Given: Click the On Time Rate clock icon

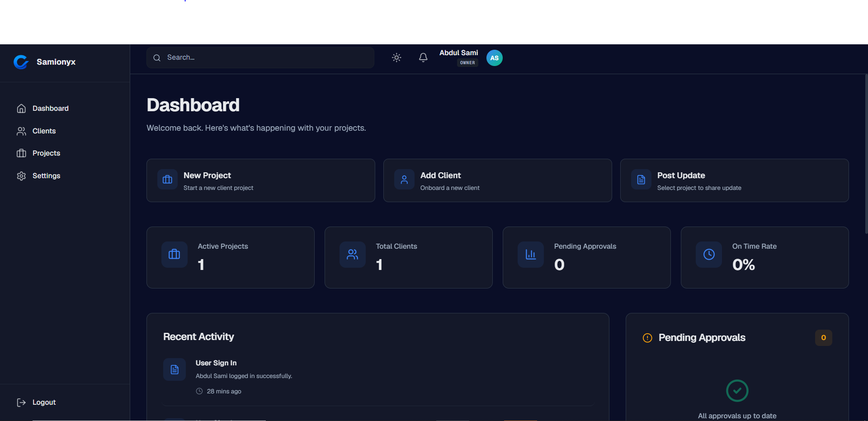Looking at the screenshot, I should [709, 255].
